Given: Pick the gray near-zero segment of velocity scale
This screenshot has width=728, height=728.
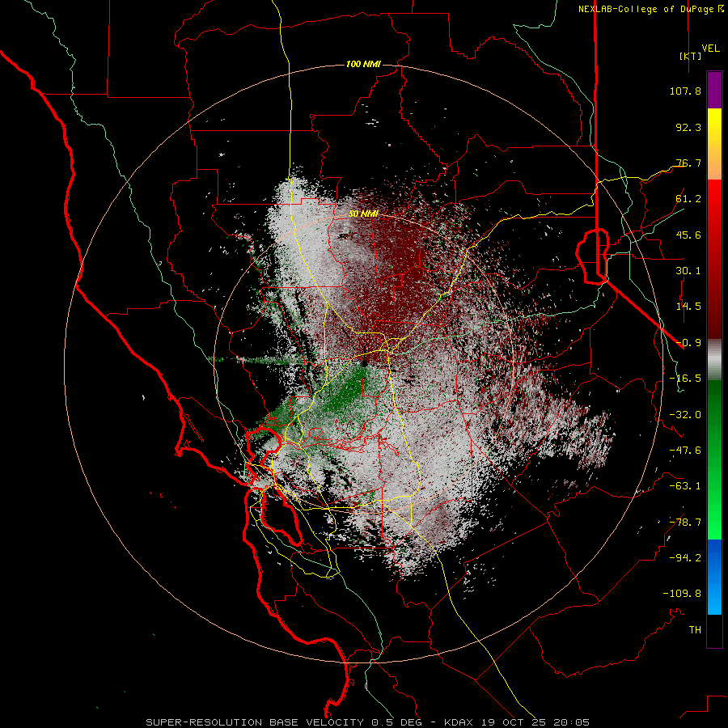Looking at the screenshot, I should pyautogui.click(x=714, y=359).
